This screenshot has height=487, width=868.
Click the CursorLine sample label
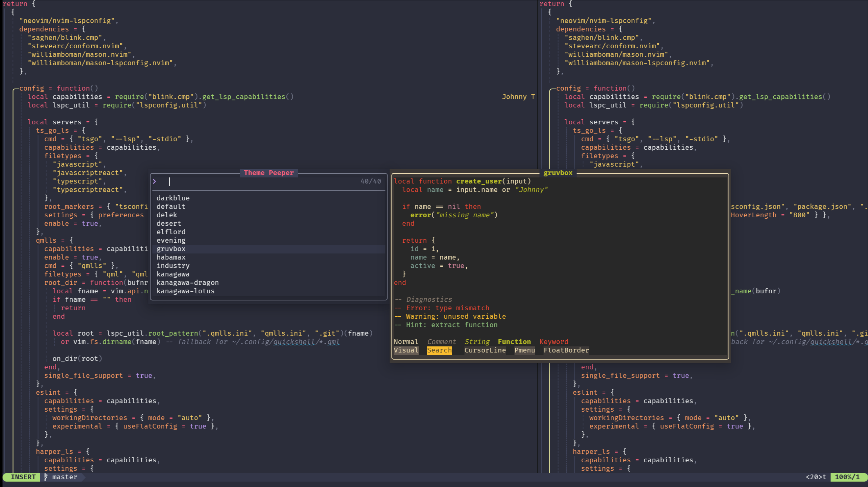[x=485, y=350]
